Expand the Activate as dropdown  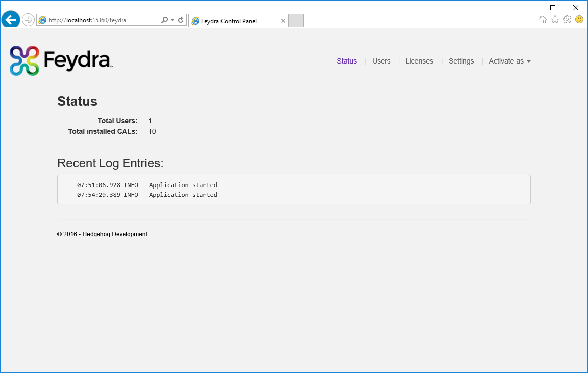pos(509,61)
